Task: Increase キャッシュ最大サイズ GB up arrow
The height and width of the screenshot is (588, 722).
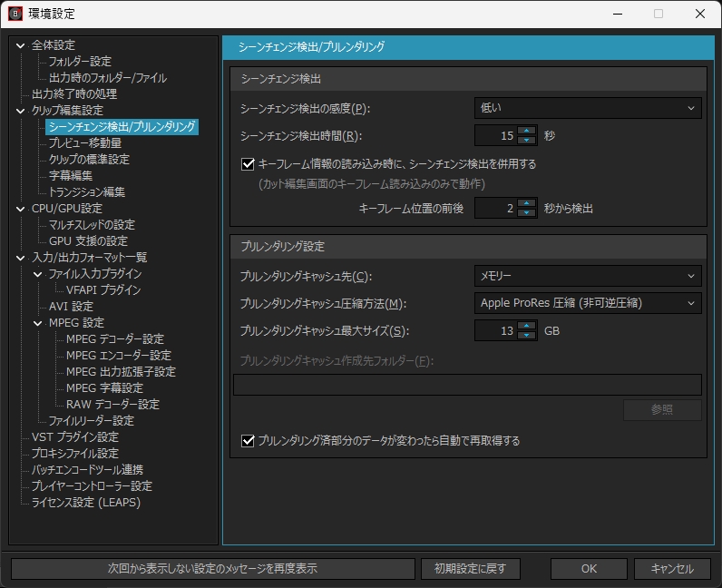Action: coord(526,326)
